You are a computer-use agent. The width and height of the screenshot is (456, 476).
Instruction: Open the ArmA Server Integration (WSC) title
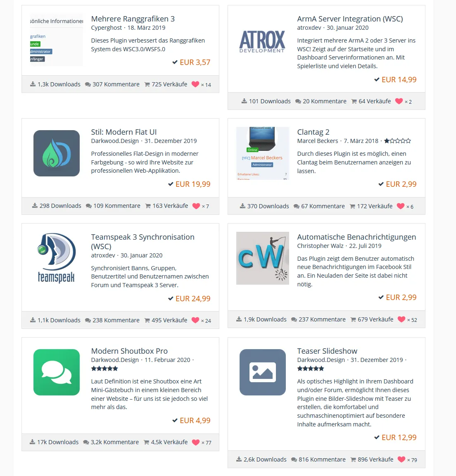point(350,19)
